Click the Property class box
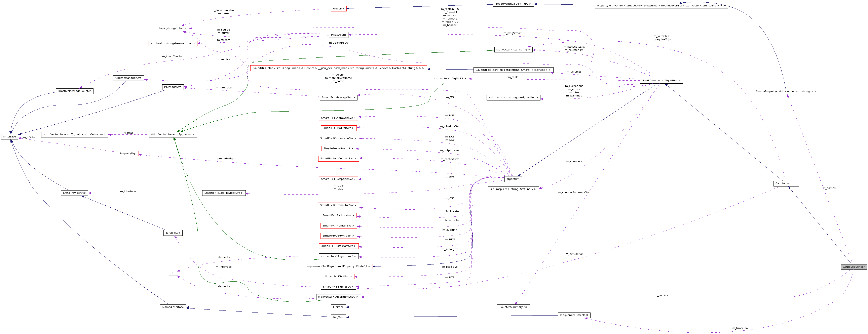Viewport: 868px width, 334px height. [338, 8]
